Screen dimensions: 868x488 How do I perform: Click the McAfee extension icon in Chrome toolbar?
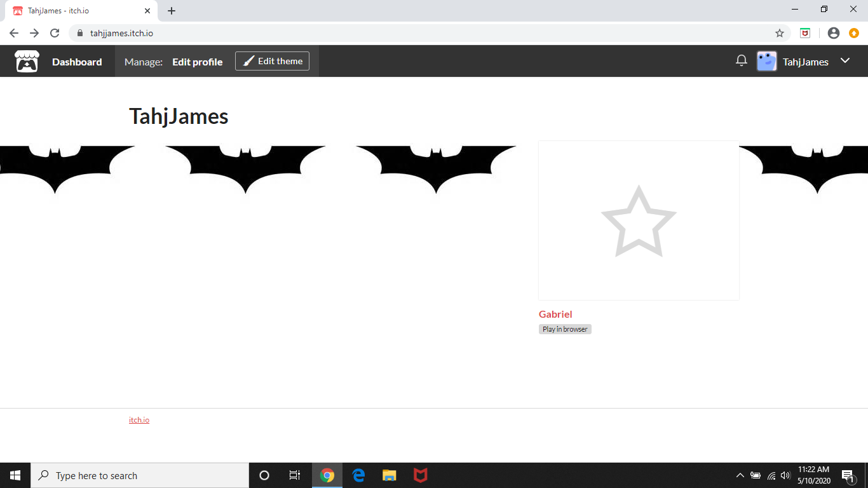(x=805, y=33)
